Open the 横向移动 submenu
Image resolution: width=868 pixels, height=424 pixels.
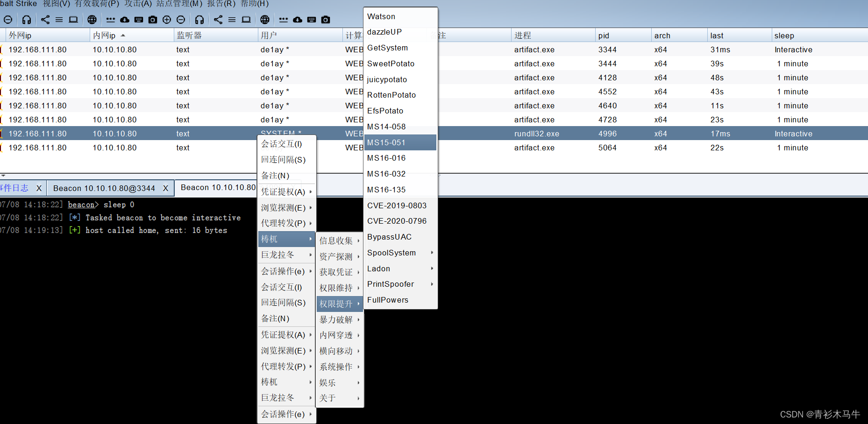pos(340,351)
